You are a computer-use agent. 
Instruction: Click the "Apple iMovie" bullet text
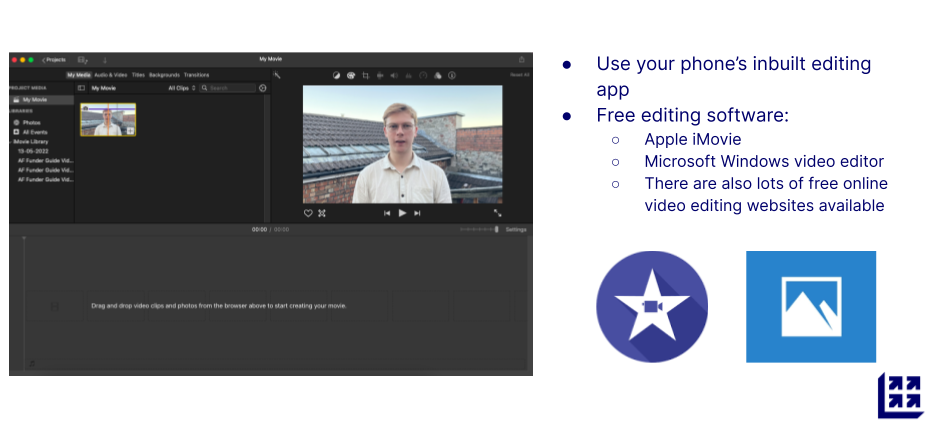click(x=693, y=139)
